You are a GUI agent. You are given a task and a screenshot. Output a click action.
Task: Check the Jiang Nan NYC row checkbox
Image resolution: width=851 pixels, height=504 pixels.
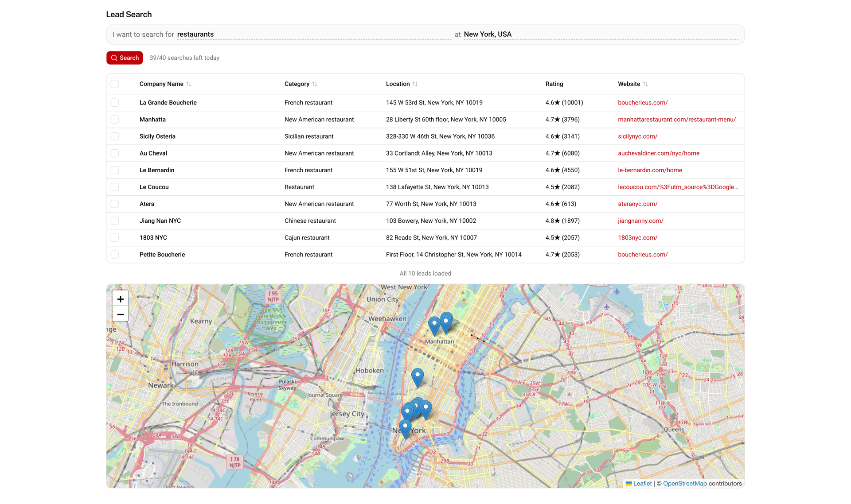point(115,221)
